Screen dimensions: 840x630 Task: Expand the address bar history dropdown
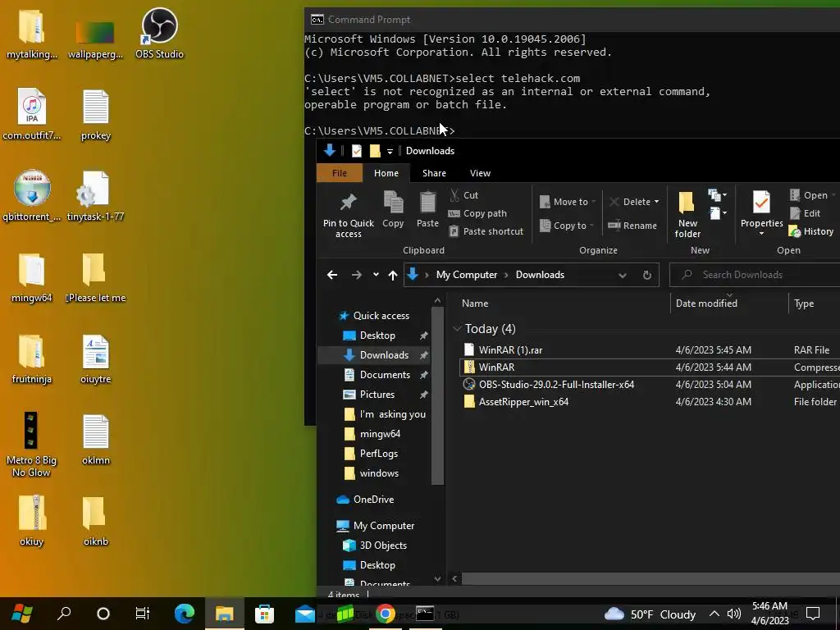tap(622, 275)
